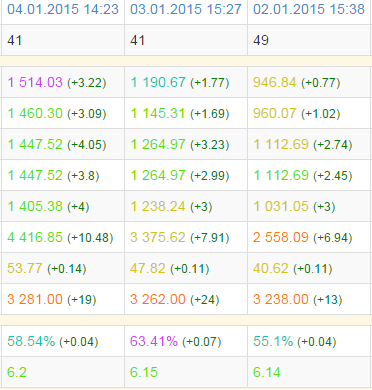Click the percentage 58.54% (+0.04)
Screen dimensions: 372x390
[53, 342]
